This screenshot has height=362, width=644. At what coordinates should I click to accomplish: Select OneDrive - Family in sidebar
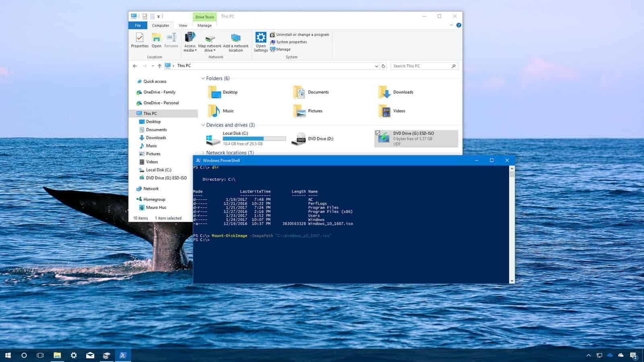pos(156,92)
